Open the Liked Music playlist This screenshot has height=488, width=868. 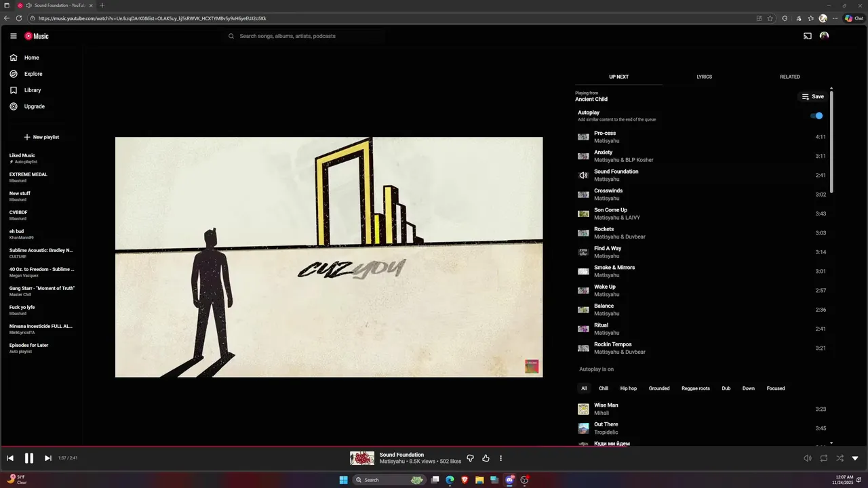point(42,159)
